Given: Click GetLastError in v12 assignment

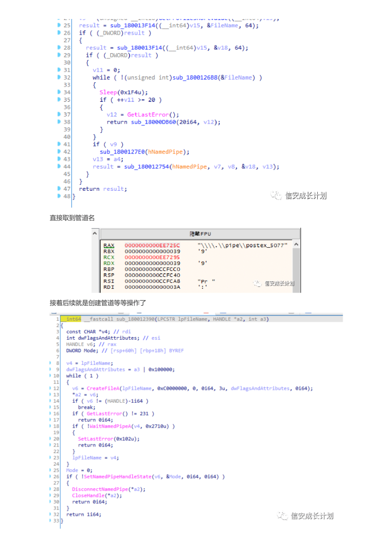Looking at the screenshot, I should pyautogui.click(x=148, y=115).
